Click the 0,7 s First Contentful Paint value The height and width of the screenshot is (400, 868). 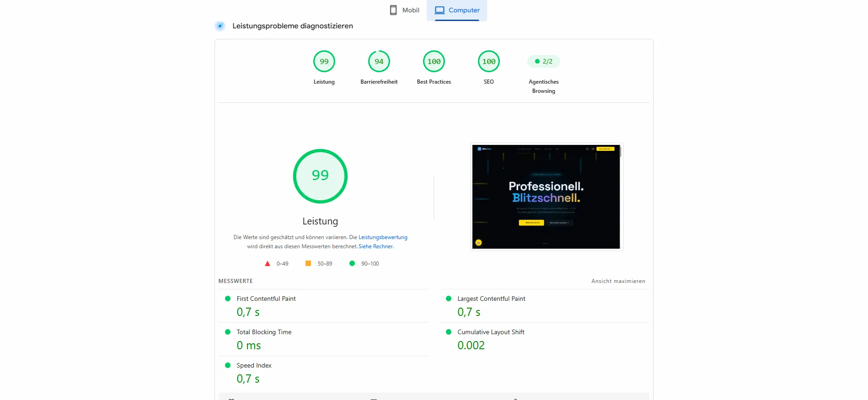tap(248, 312)
